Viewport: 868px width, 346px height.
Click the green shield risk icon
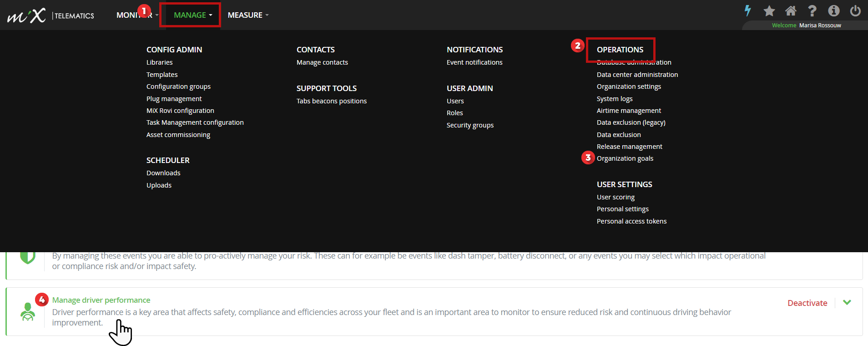click(28, 257)
